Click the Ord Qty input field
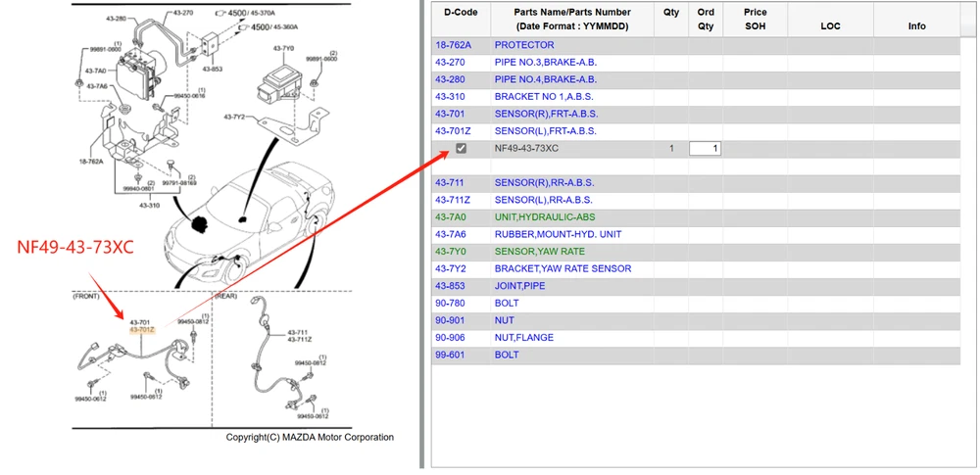Image resolution: width=980 pixels, height=475 pixels. [705, 149]
